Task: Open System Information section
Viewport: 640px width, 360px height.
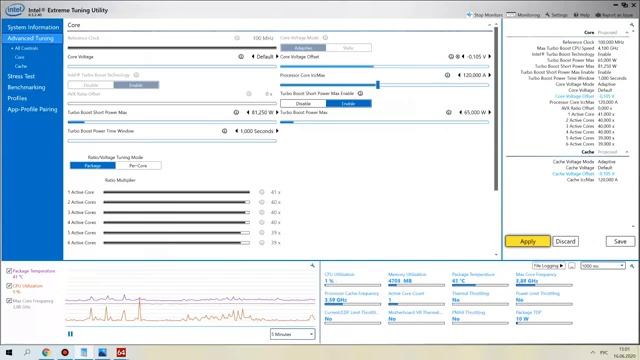Action: pyautogui.click(x=33, y=27)
